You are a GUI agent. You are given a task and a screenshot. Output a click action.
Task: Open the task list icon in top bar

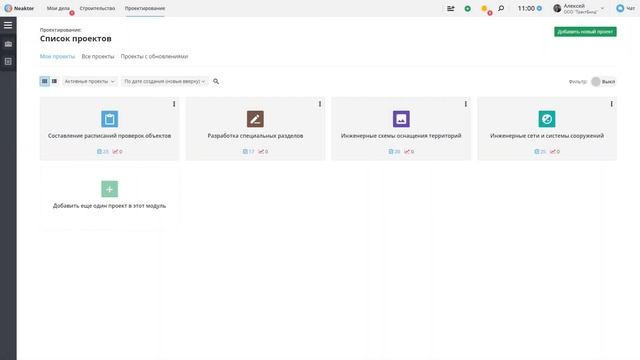[451, 8]
